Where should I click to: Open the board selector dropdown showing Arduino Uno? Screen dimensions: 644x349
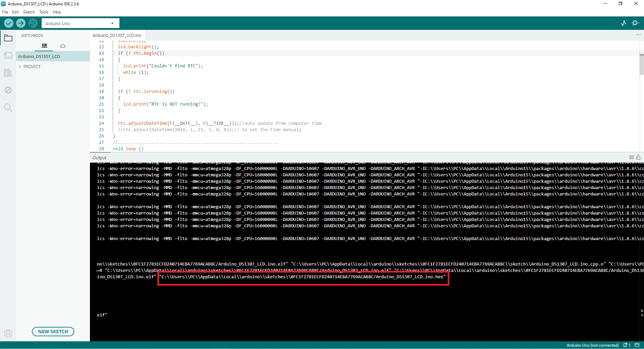pyautogui.click(x=80, y=23)
